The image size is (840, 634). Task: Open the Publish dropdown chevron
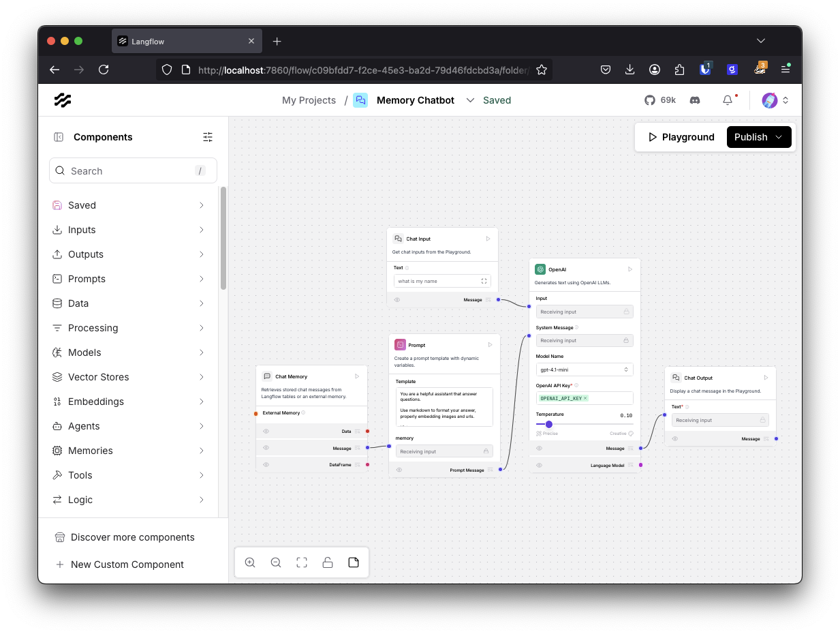(x=779, y=136)
